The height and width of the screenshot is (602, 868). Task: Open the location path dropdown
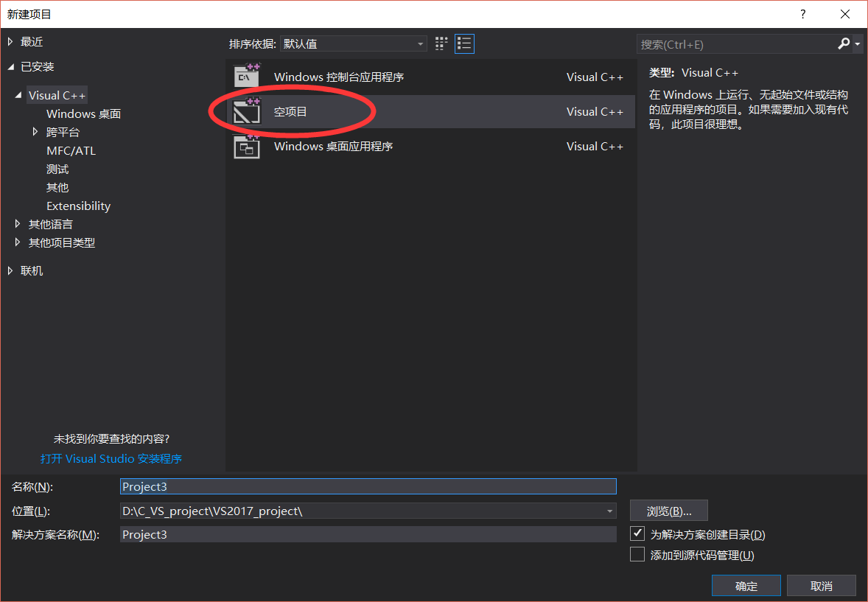609,511
